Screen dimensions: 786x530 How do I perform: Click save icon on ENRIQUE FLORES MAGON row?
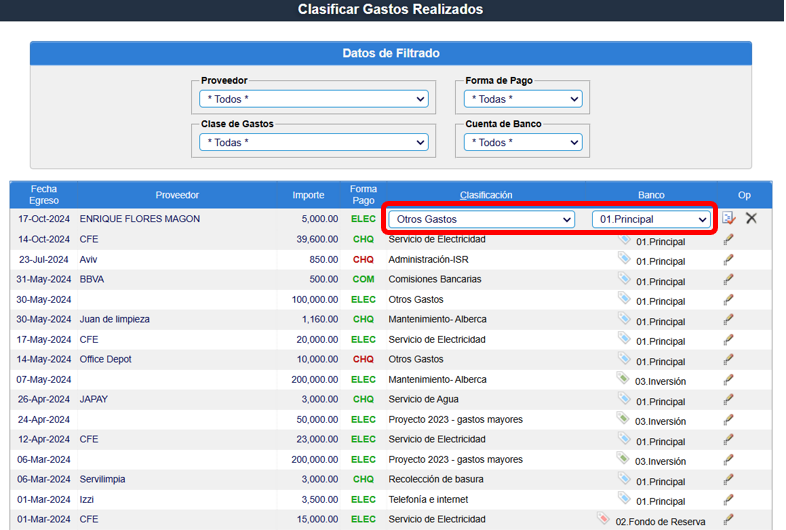729,218
